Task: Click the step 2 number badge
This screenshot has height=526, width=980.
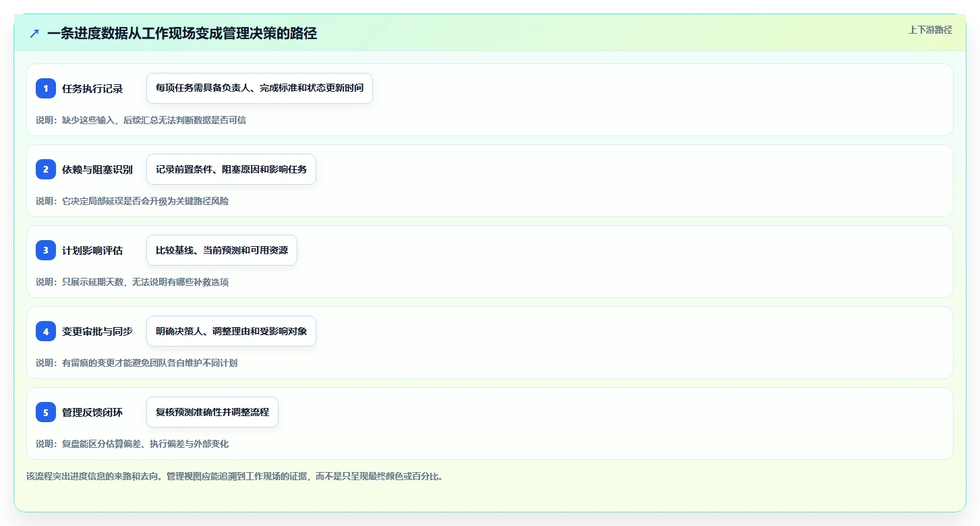Action: [x=46, y=169]
